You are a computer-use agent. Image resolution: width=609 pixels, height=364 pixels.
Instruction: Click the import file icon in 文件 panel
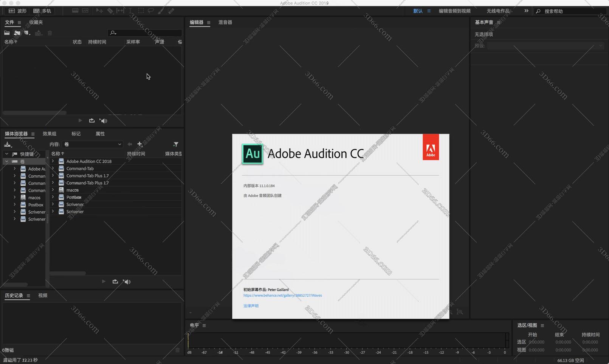[x=17, y=33]
